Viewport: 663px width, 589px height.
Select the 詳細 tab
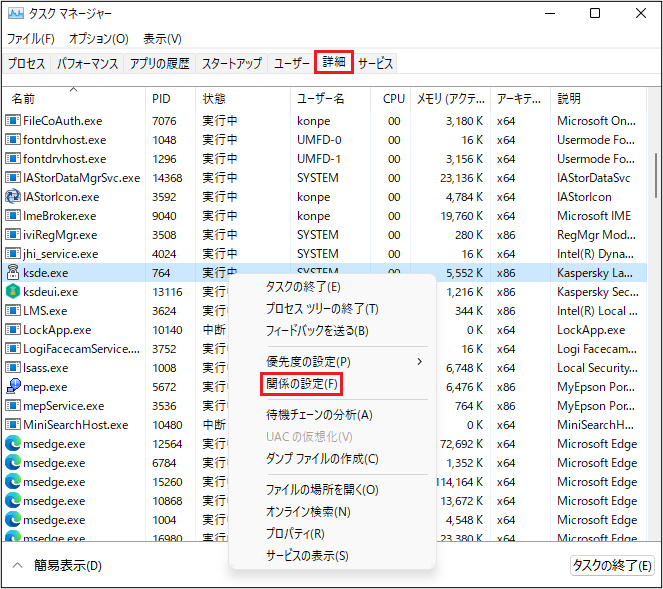click(334, 62)
